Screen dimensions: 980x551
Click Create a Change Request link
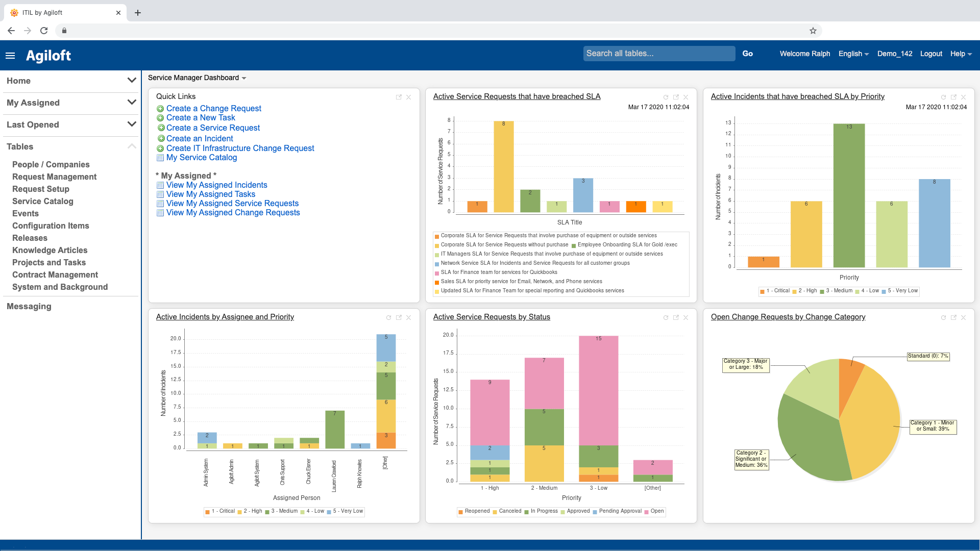coord(213,108)
